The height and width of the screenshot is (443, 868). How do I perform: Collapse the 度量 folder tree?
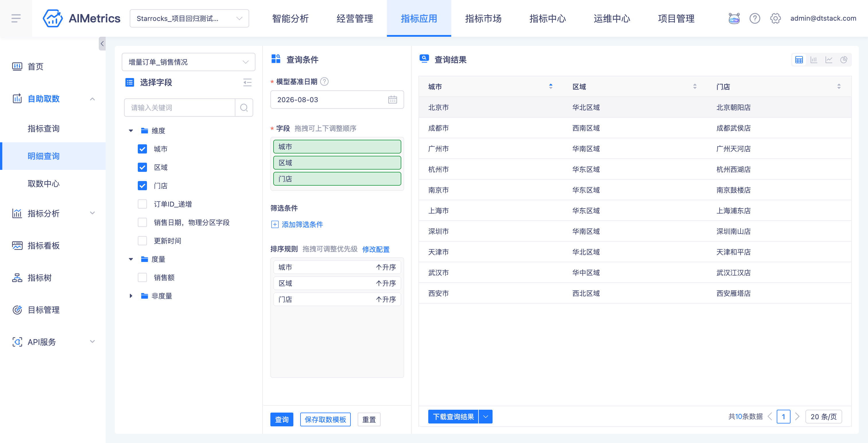coord(131,259)
